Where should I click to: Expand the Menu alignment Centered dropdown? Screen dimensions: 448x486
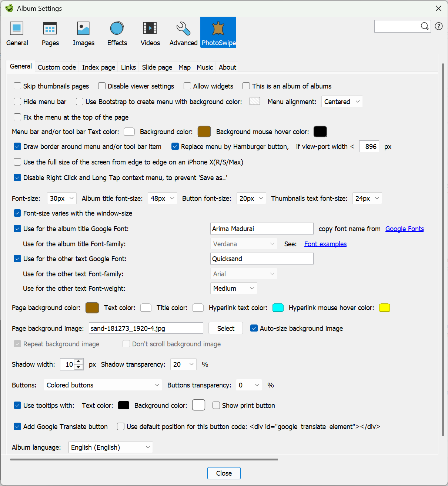[342, 102]
